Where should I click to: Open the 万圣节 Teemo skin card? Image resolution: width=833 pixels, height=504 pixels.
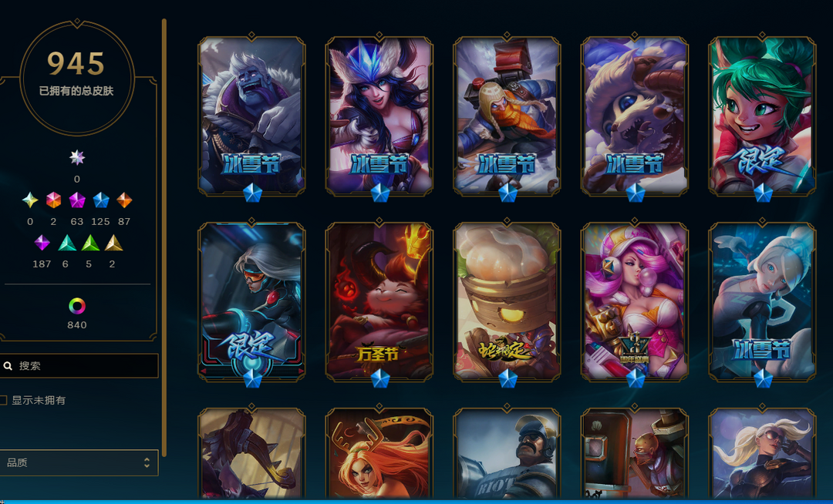coord(379,301)
